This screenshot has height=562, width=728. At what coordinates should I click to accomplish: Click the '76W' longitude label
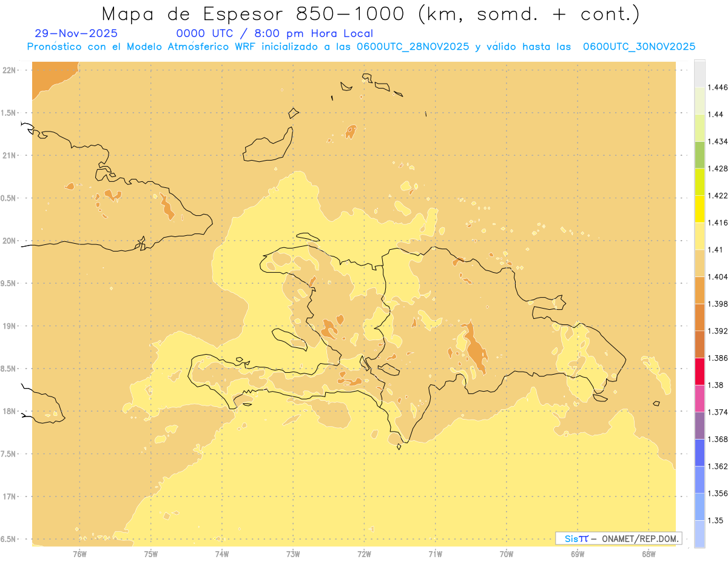(x=79, y=554)
